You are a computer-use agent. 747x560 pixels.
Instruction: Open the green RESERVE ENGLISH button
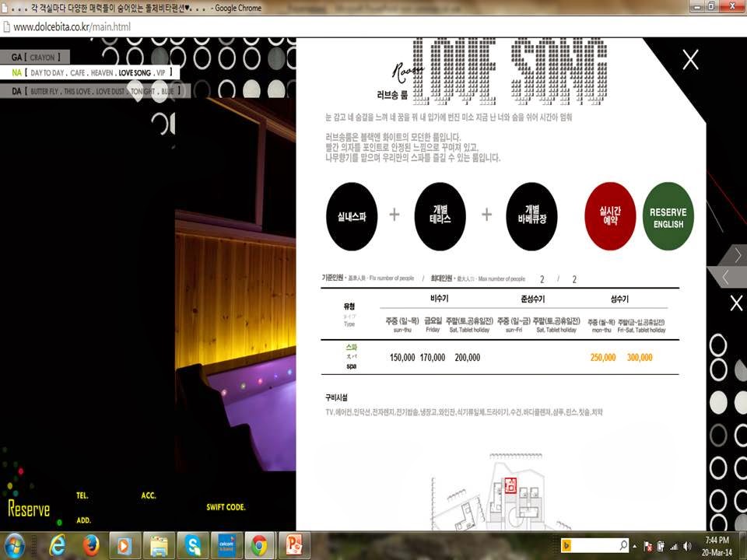668,217
